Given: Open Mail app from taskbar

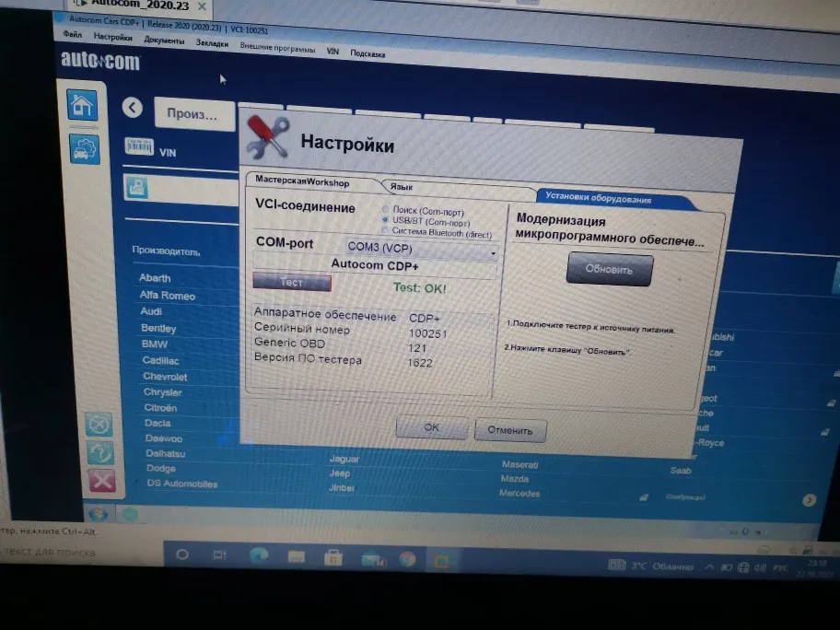Looking at the screenshot, I should coord(373,560).
